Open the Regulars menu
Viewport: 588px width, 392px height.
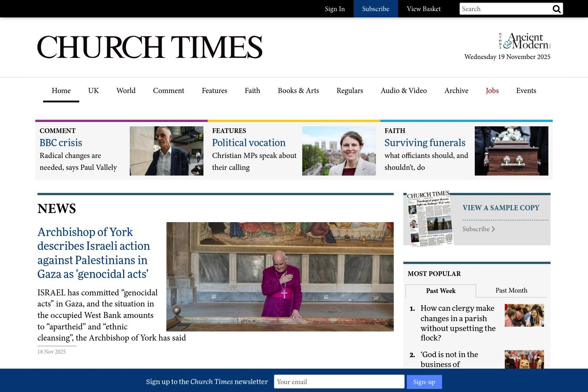pyautogui.click(x=350, y=91)
